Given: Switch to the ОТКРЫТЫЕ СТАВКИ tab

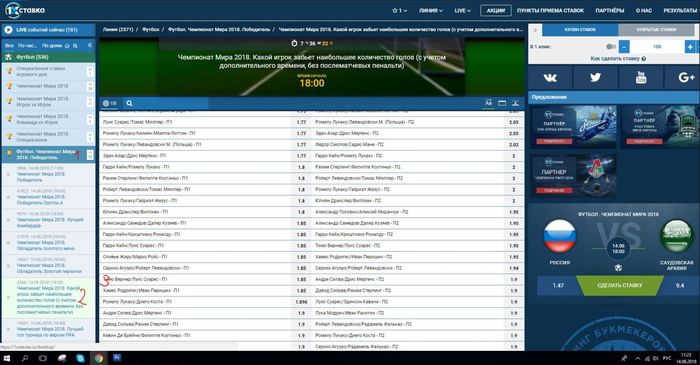Looking at the screenshot, I should pos(656,29).
